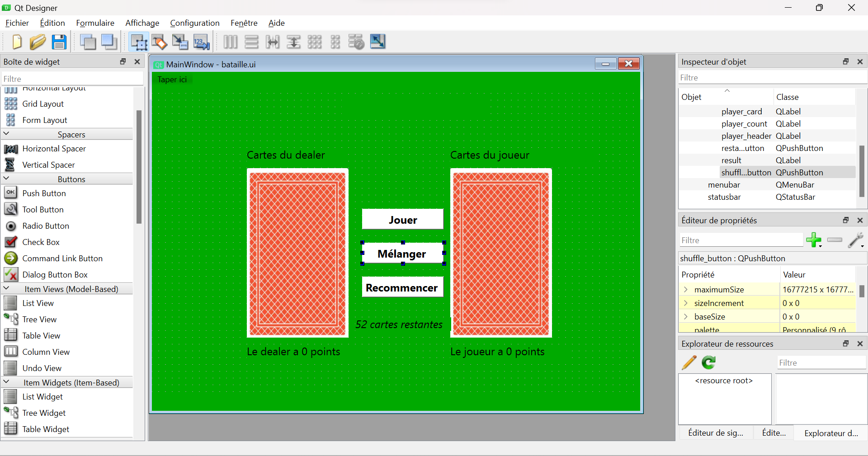This screenshot has width=868, height=456.
Task: Select player_card in object inspector
Action: coord(741,111)
